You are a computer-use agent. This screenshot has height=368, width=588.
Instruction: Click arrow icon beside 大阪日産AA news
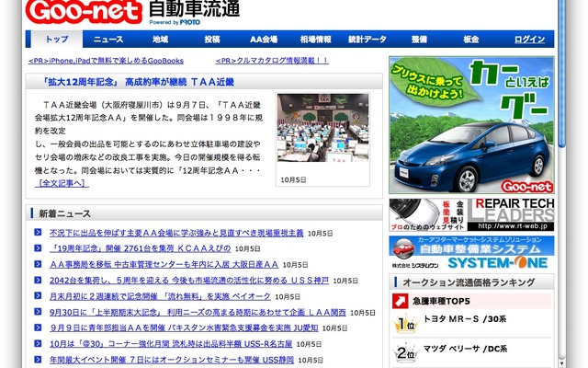pyautogui.click(x=38, y=264)
